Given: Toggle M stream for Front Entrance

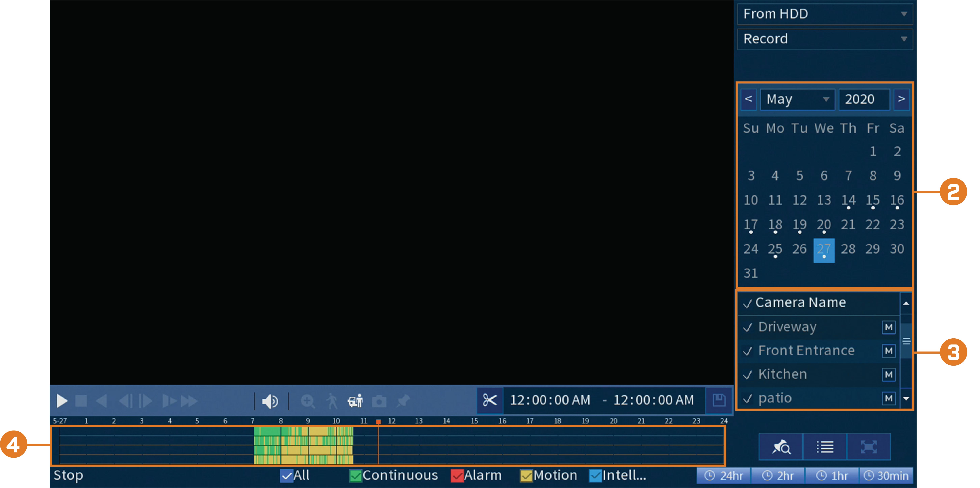Looking at the screenshot, I should [889, 351].
